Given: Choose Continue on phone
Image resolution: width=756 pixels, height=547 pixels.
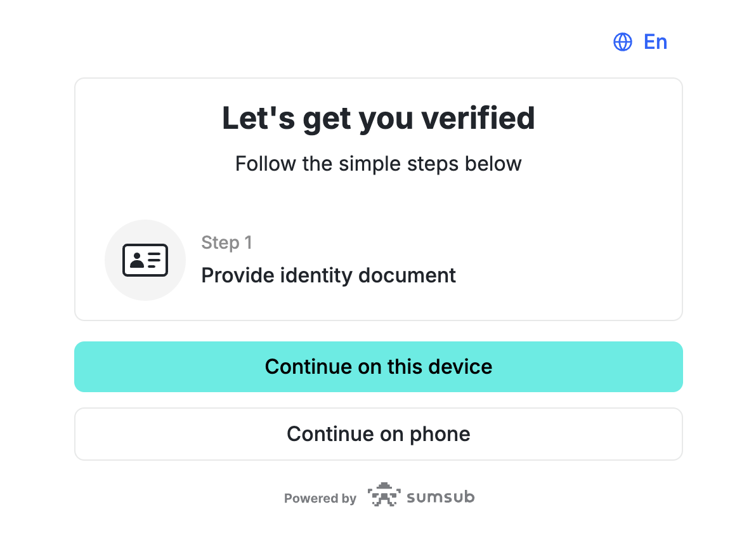Looking at the screenshot, I should (x=379, y=434).
